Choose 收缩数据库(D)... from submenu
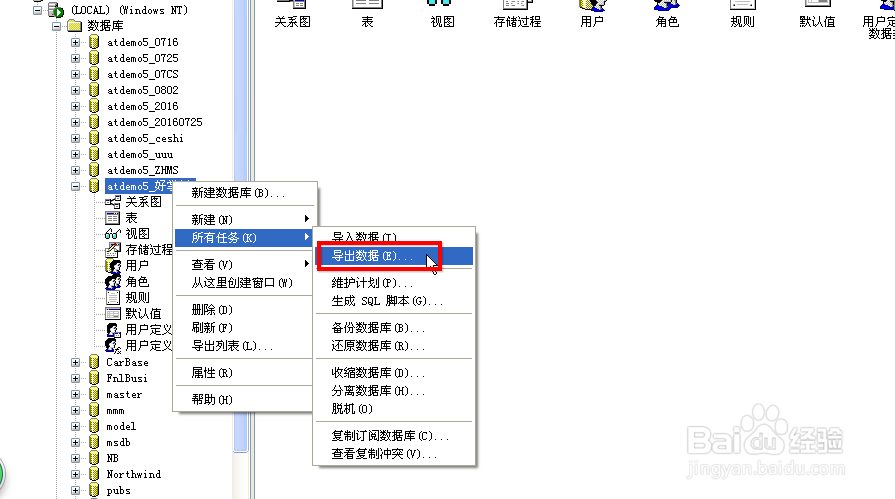 click(x=394, y=373)
